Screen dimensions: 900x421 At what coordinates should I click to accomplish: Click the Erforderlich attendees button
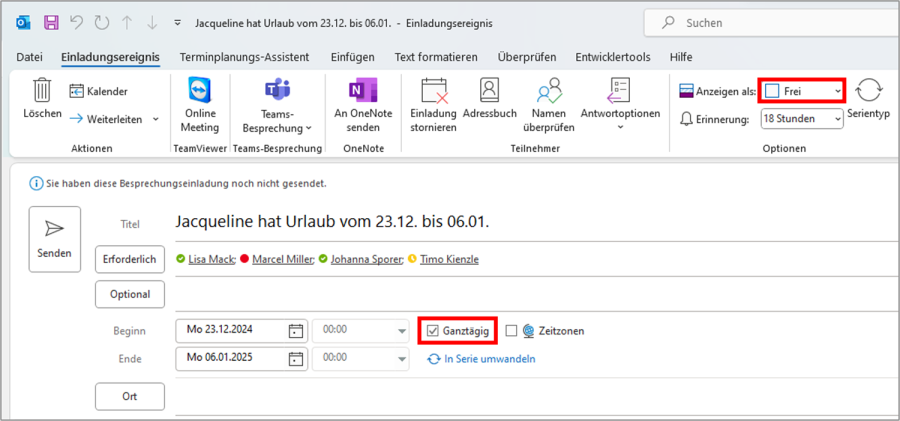point(130,259)
